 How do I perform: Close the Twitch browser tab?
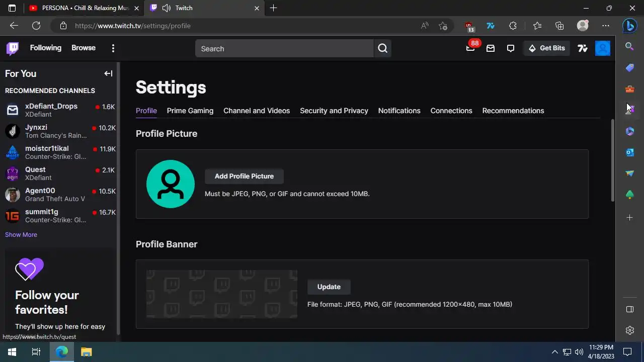pyautogui.click(x=257, y=8)
